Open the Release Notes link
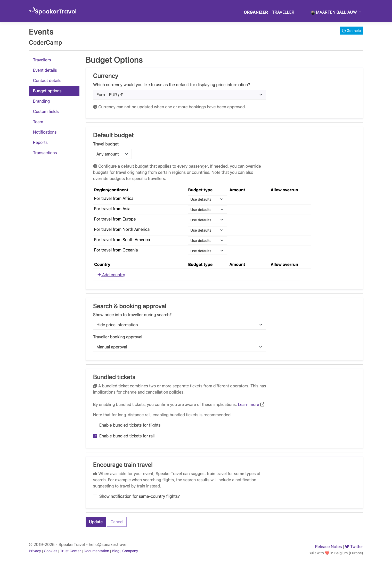The image size is (392, 562). point(328,547)
